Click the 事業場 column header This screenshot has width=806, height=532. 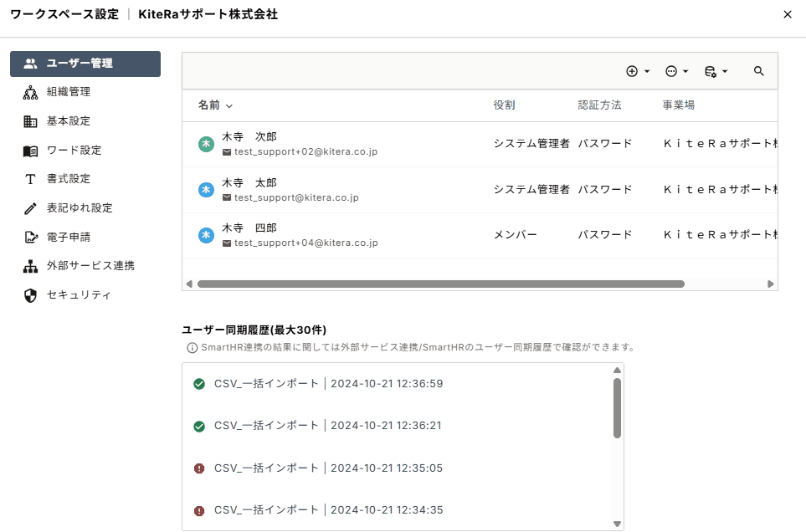tap(679, 105)
